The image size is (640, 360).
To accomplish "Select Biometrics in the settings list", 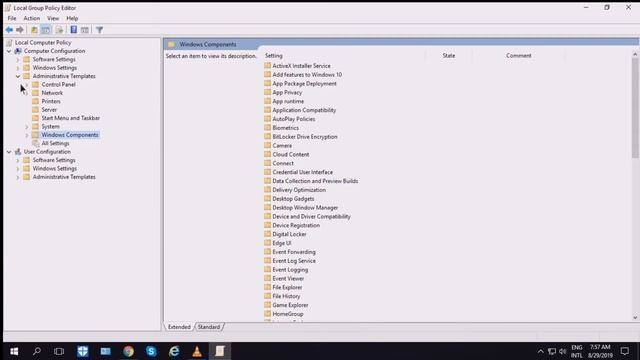I will pyautogui.click(x=285, y=128).
